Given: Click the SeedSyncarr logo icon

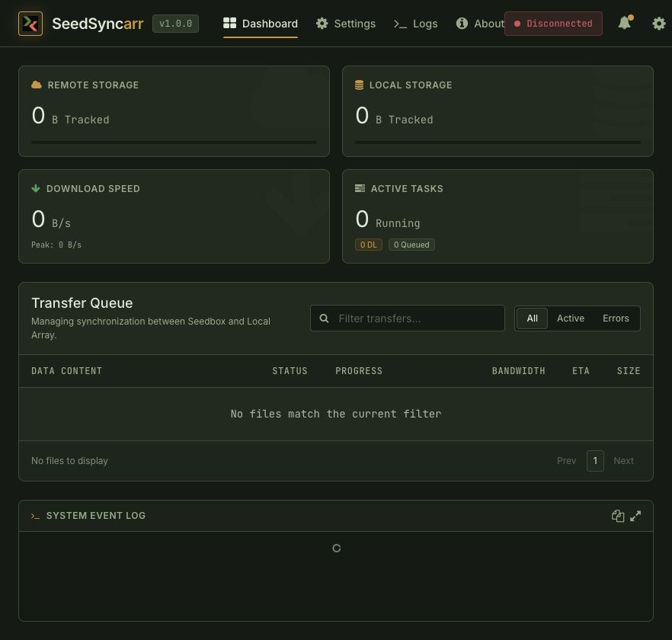Looking at the screenshot, I should tap(30, 24).
